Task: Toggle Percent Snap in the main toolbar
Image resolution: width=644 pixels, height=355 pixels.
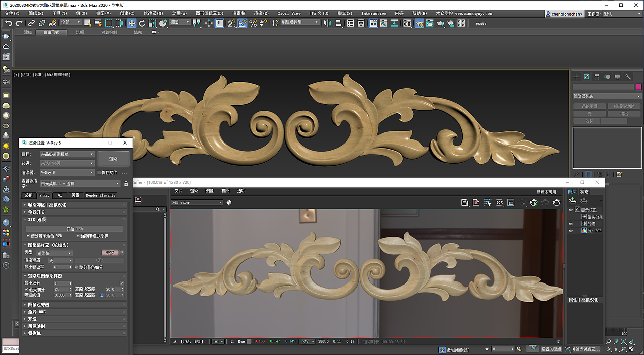Action: tap(253, 23)
